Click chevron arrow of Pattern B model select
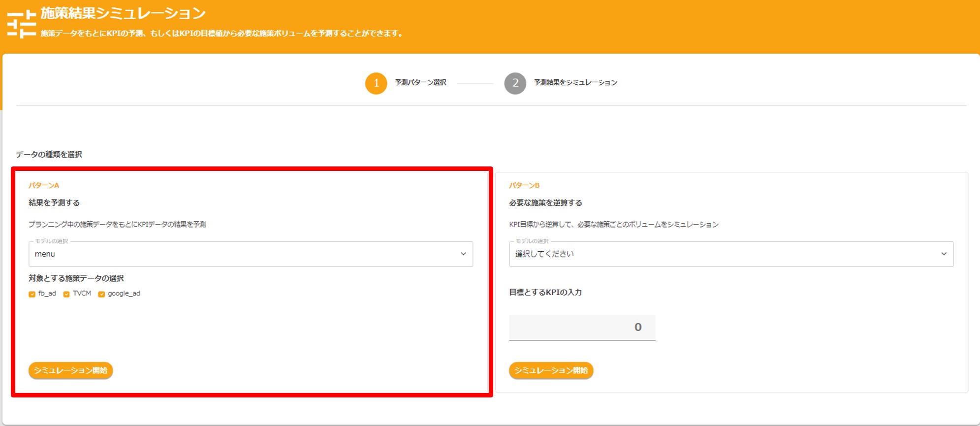 [x=944, y=254]
